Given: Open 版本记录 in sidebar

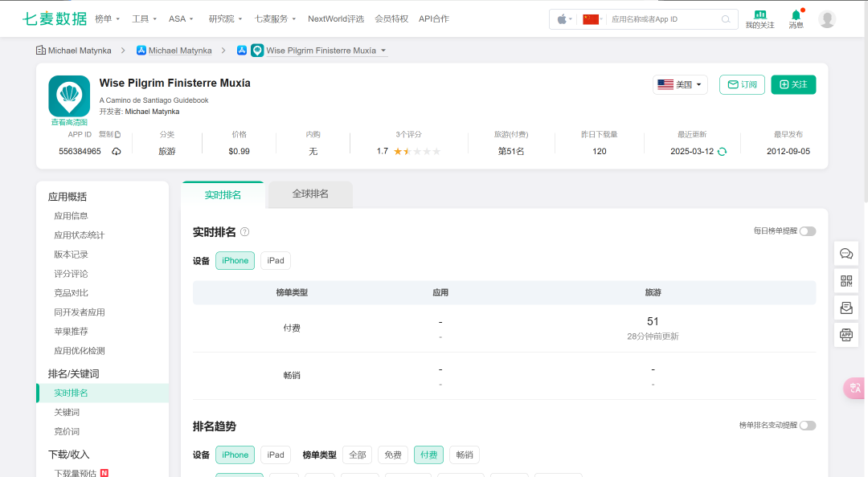Looking at the screenshot, I should pyautogui.click(x=71, y=255).
